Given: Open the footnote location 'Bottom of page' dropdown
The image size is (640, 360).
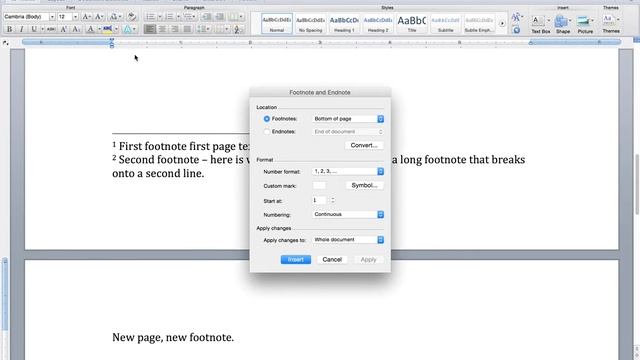Looking at the screenshot, I should pos(348,119).
